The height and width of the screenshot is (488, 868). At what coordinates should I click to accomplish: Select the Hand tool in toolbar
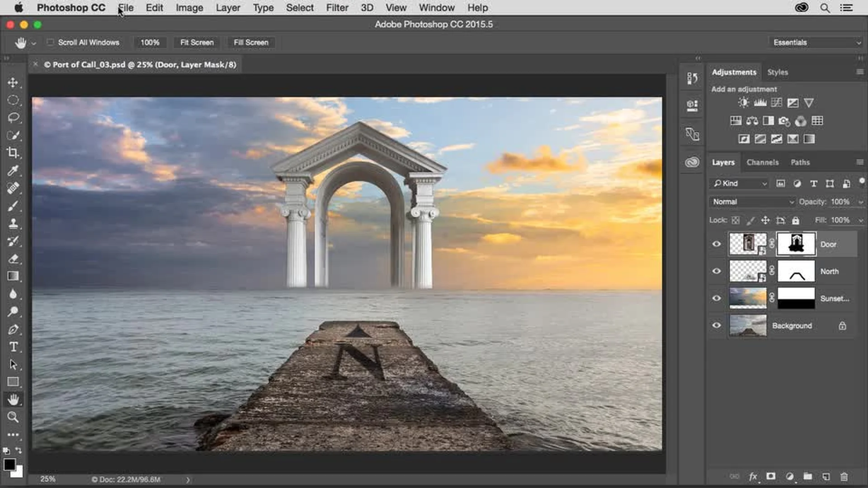(13, 399)
